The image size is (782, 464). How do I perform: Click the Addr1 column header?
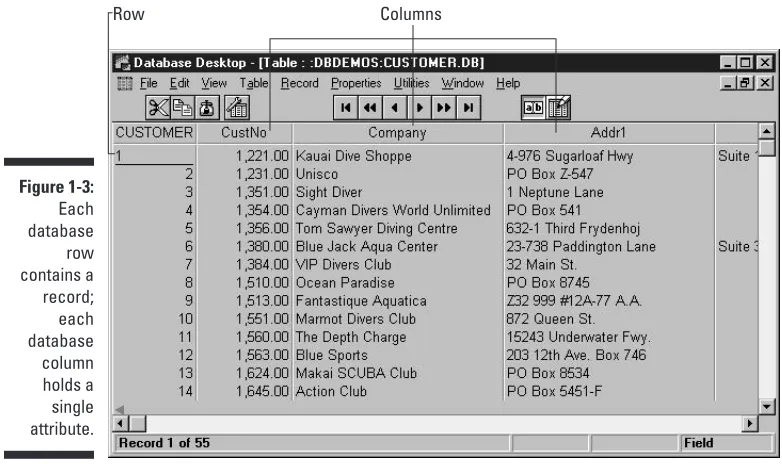click(x=608, y=133)
